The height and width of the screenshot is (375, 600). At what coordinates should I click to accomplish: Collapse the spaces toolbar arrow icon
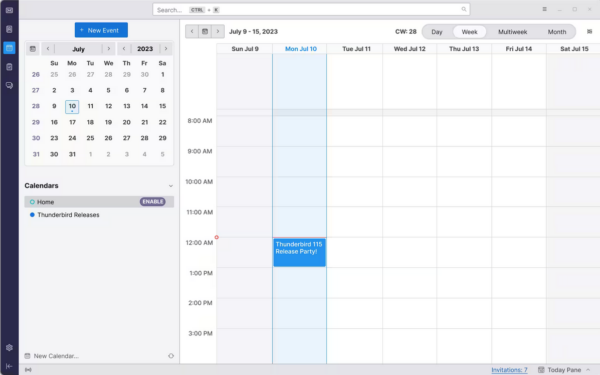[x=9, y=366]
